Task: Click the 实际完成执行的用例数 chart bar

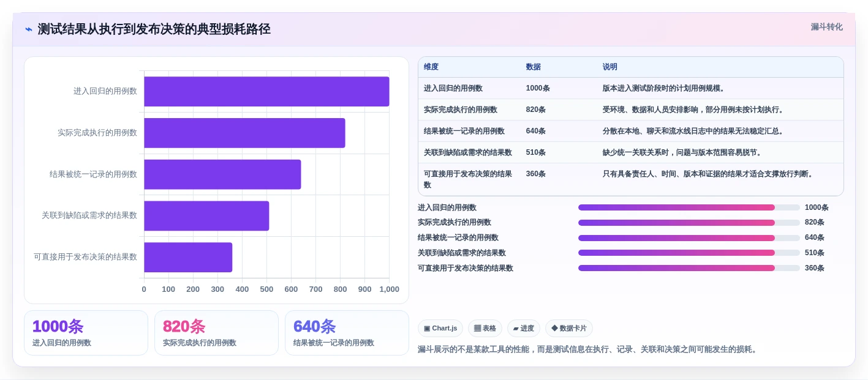Action: pyautogui.click(x=244, y=133)
